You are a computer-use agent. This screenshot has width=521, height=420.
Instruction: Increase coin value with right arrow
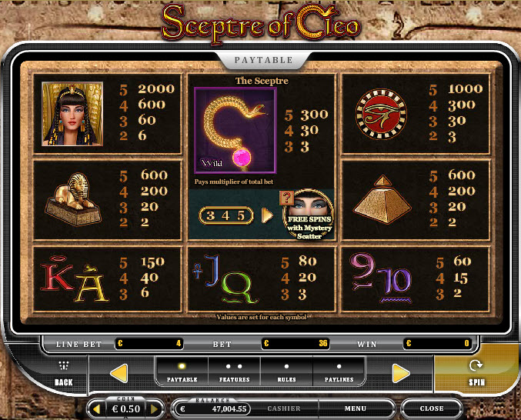click(154, 409)
